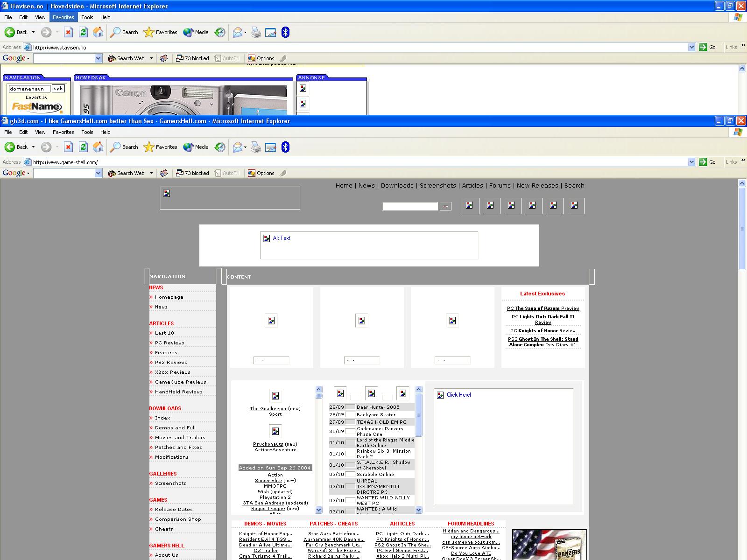Refresh the ITavisen page

tap(83, 32)
